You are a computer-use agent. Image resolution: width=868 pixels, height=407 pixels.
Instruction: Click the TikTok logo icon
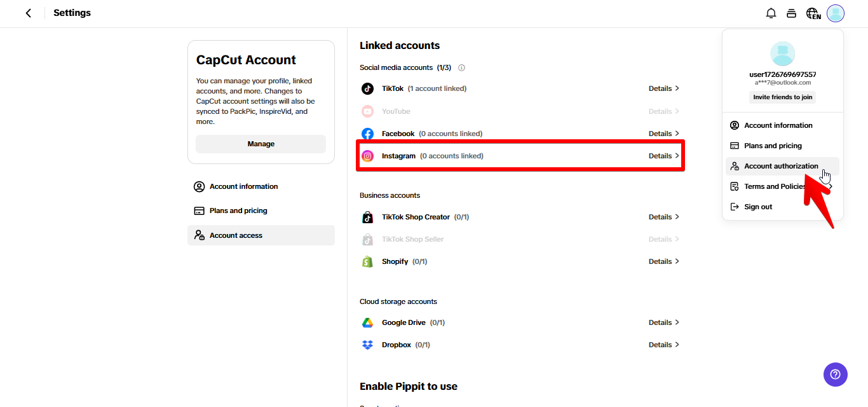coord(367,88)
